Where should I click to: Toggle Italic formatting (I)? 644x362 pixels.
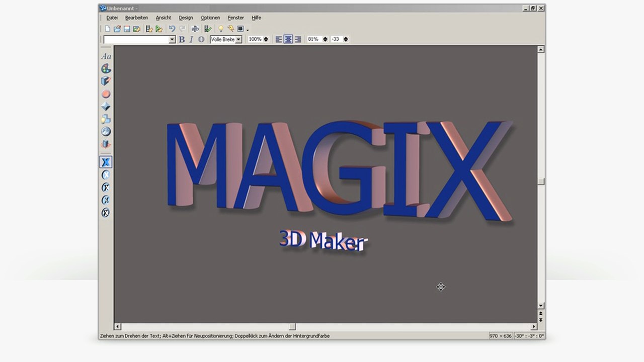tap(191, 39)
